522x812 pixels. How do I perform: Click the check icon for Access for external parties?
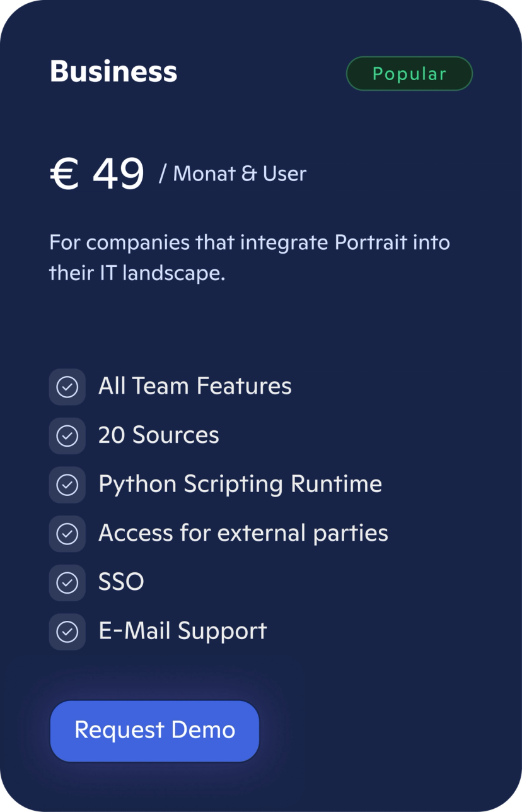pyautogui.click(x=67, y=533)
